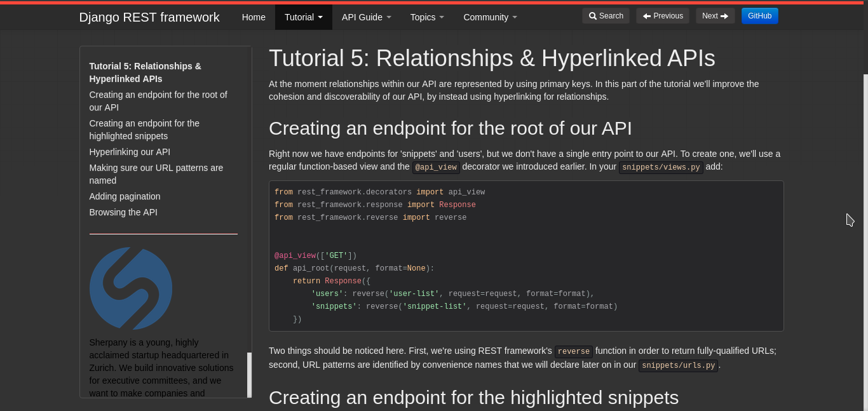Click the 'def api_root' code line
Screen dimensions: 868x411
click(x=354, y=268)
